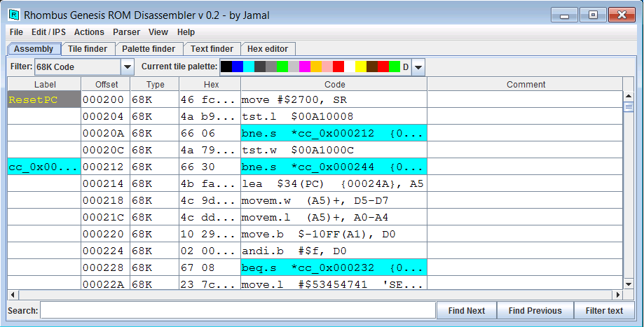Click the Hex column header
Screen dimensions: 644x327
210,85
